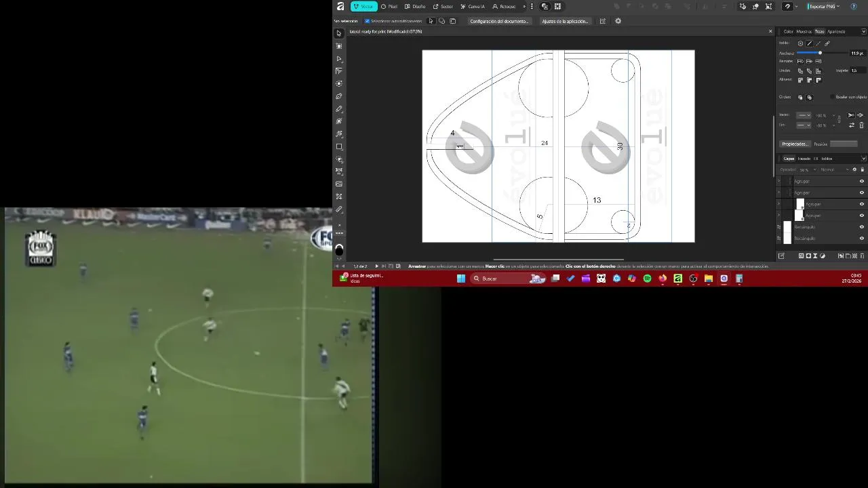Click the edit layer icon at Capas panel bottom-left

tap(781, 256)
